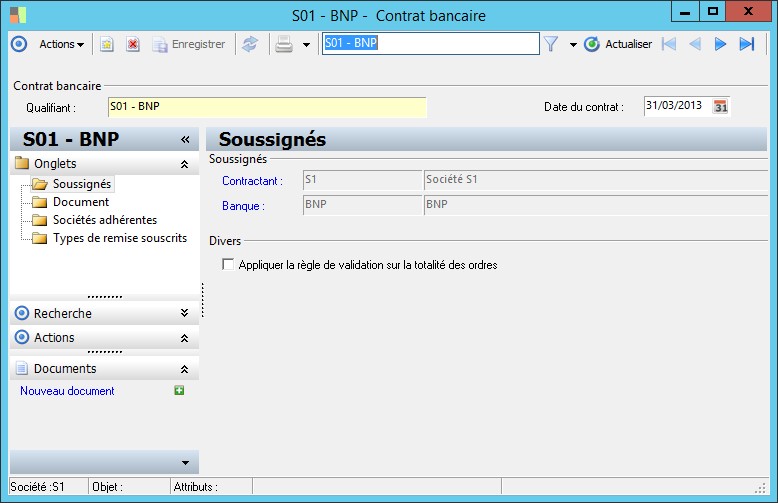The image size is (778, 503).
Task: Click the Objet : status bar entry
Action: point(107,487)
